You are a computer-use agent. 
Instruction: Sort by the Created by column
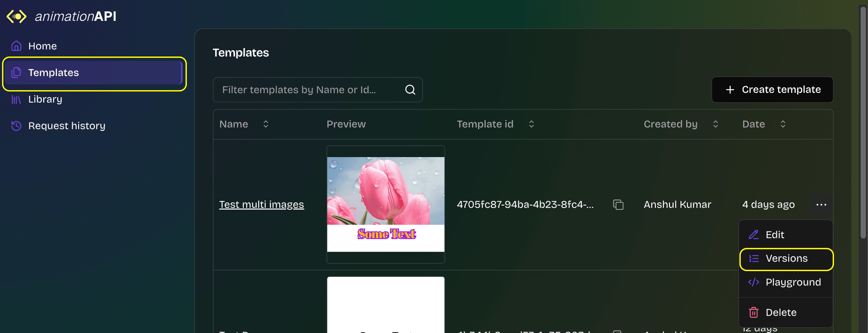716,124
